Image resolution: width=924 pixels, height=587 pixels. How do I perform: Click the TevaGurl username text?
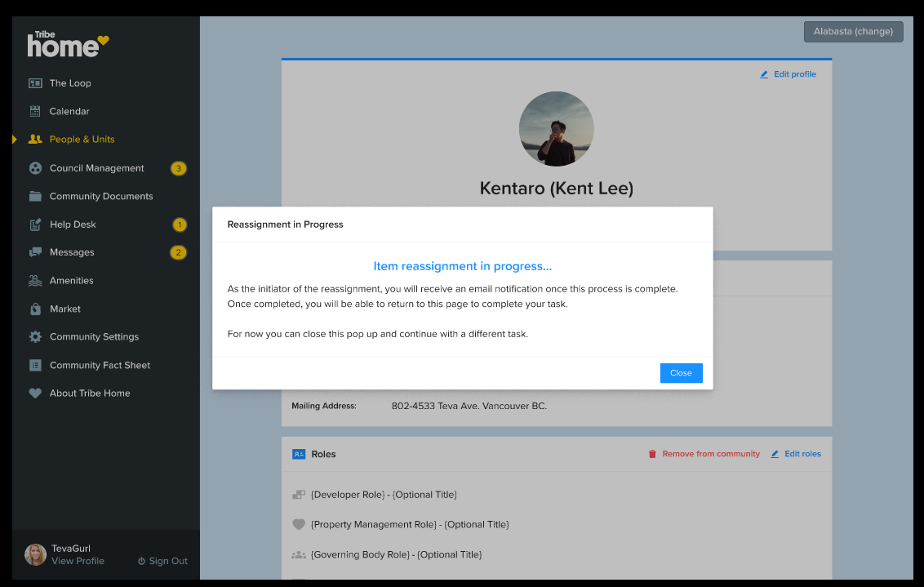coord(71,549)
